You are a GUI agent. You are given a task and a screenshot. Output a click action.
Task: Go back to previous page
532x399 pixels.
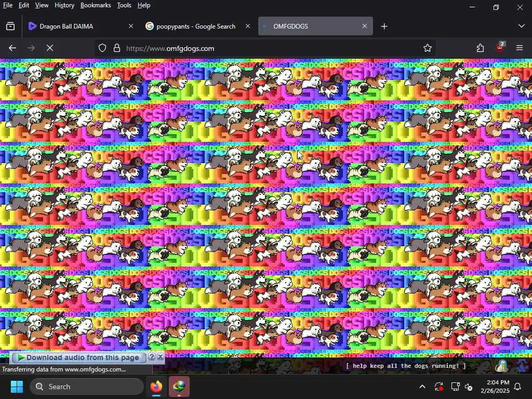click(x=12, y=48)
